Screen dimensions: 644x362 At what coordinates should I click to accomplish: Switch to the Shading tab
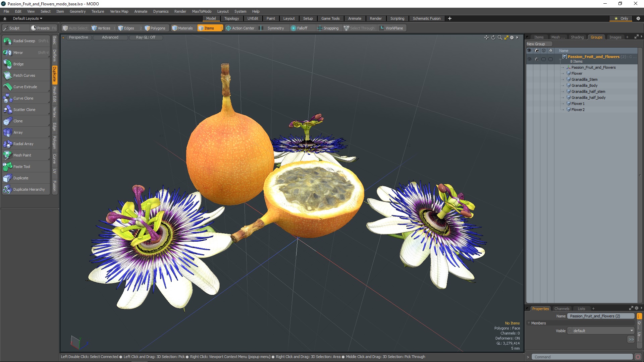tap(577, 37)
